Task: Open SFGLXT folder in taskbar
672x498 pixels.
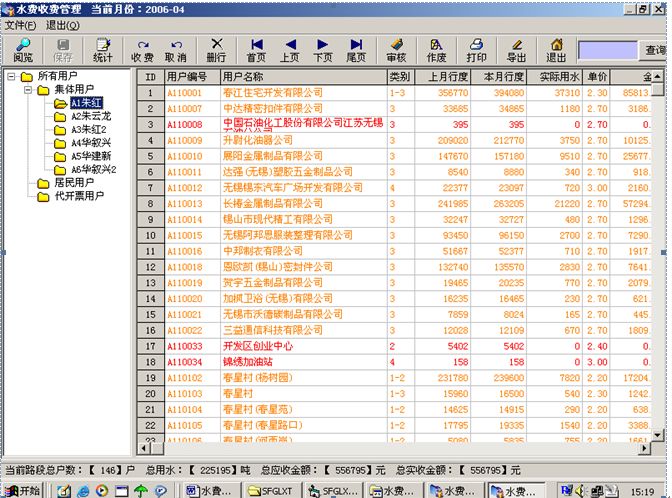Action: coord(270,491)
